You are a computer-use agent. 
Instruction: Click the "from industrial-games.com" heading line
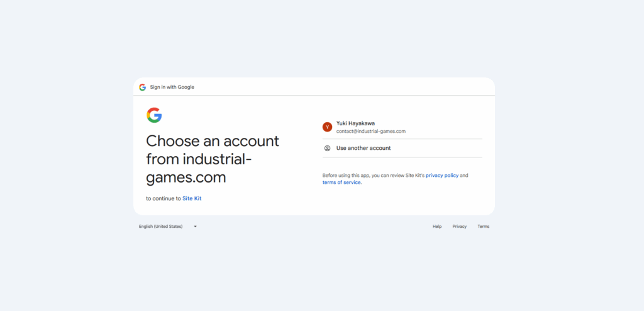[x=199, y=159]
